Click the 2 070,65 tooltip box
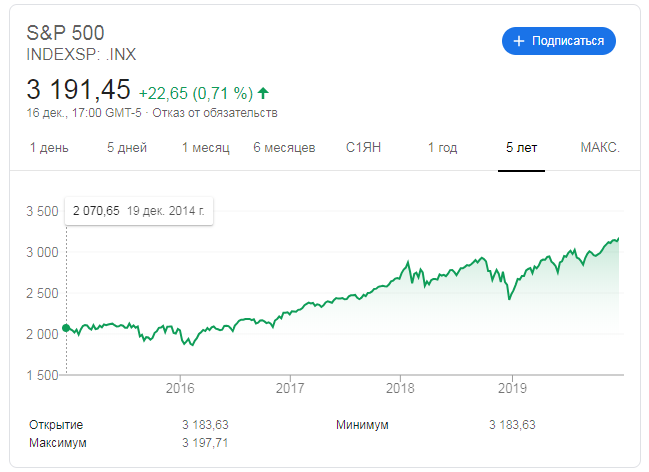Image resolution: width=649 pixels, height=472 pixels. tap(139, 211)
